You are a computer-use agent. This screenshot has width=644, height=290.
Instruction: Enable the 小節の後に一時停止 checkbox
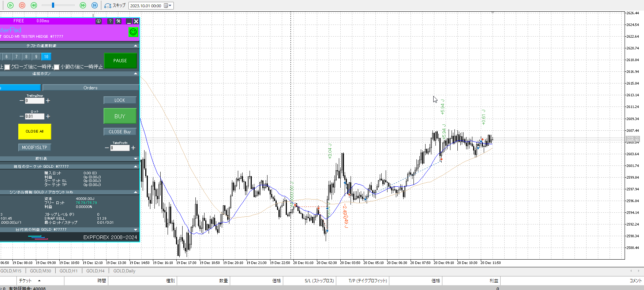point(57,67)
